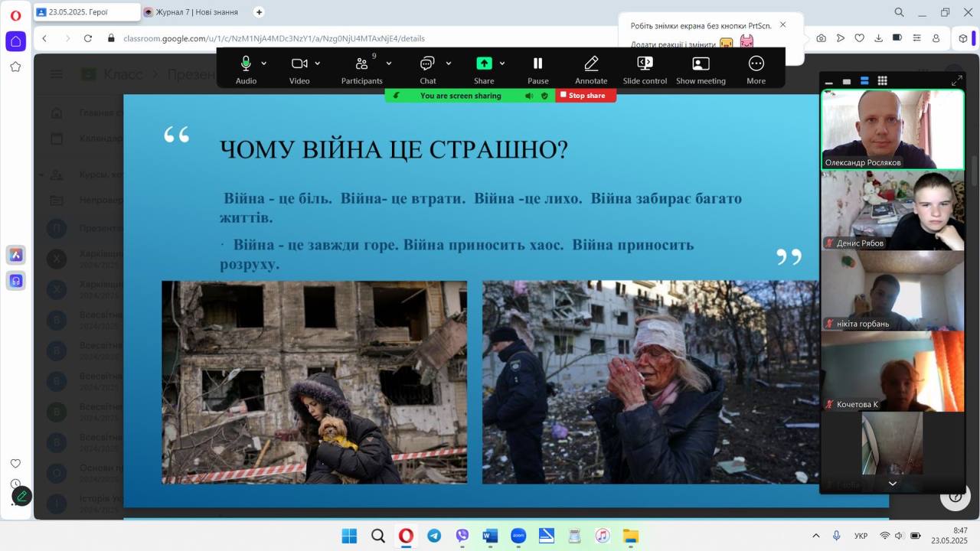Open the Opera menu logo
The width and height of the screenshot is (980, 551).
click(15, 15)
